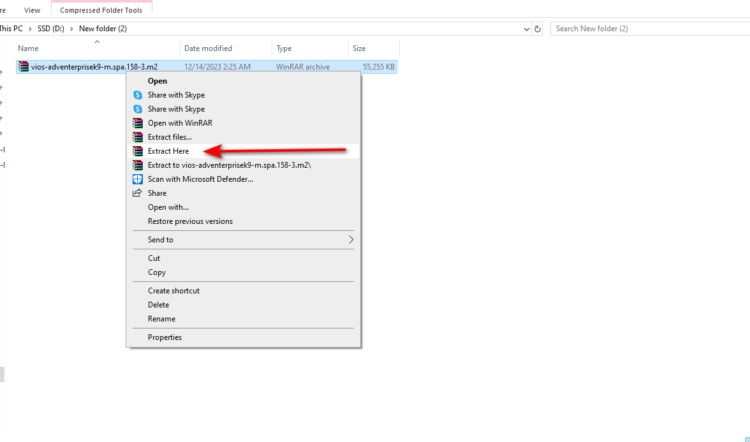Sort files by the Name column header
The width and height of the screenshot is (750, 442).
(28, 48)
